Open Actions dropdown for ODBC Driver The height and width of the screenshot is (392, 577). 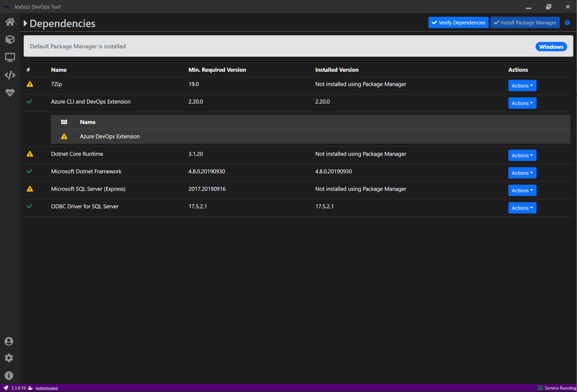(x=522, y=208)
